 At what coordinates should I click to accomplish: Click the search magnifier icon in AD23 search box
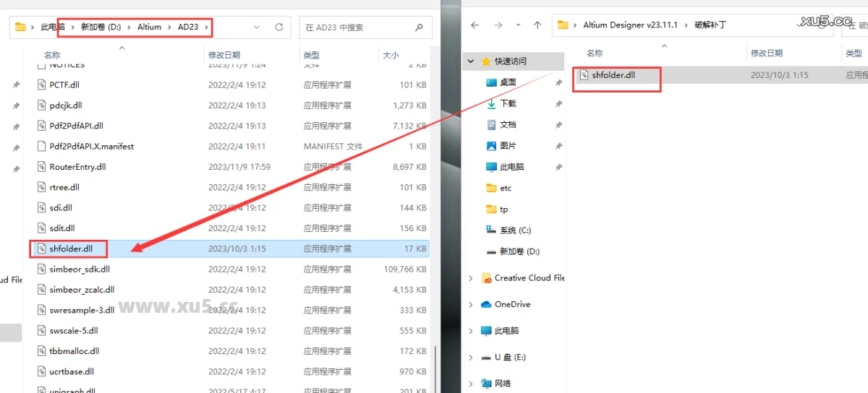coord(419,27)
